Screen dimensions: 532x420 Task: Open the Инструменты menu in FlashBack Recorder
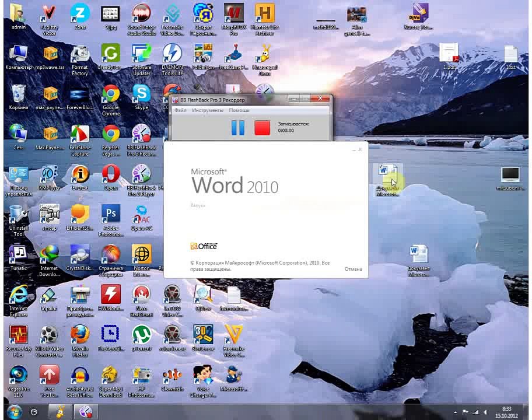208,110
